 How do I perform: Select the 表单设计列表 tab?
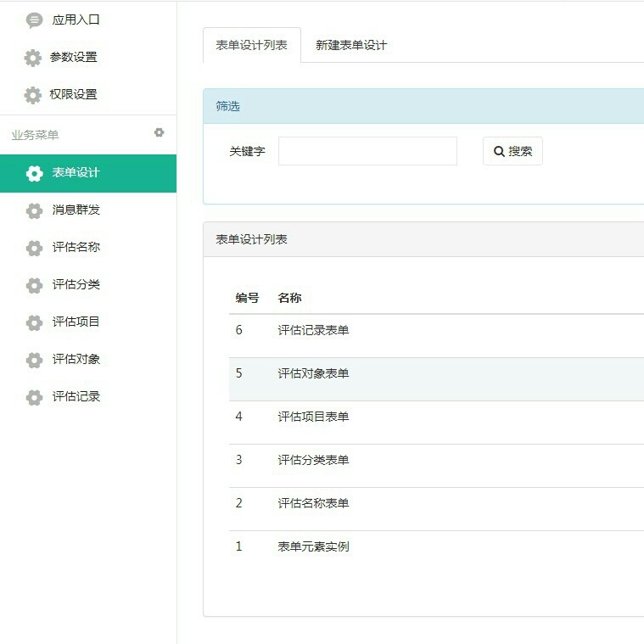251,46
